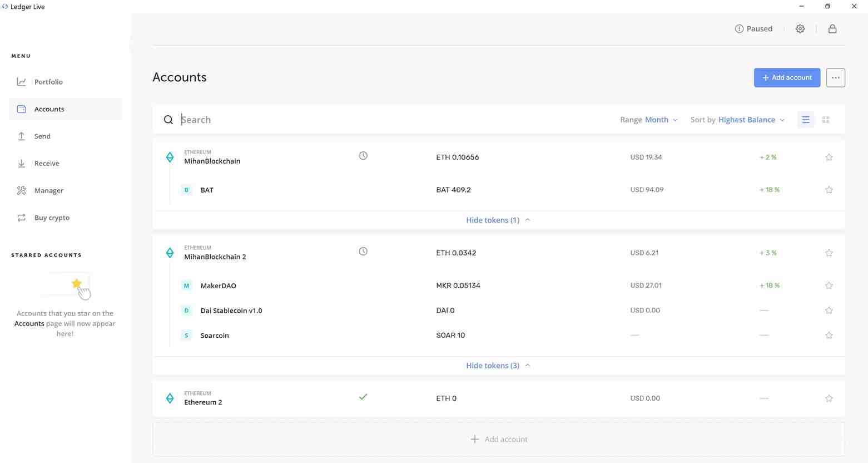
Task: Open the three-dots options menu
Action: [x=835, y=78]
